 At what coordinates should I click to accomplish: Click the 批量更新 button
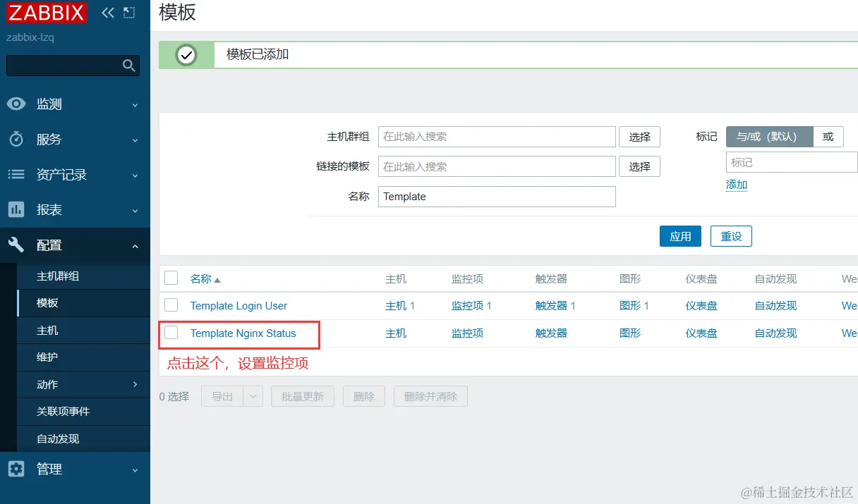(303, 396)
